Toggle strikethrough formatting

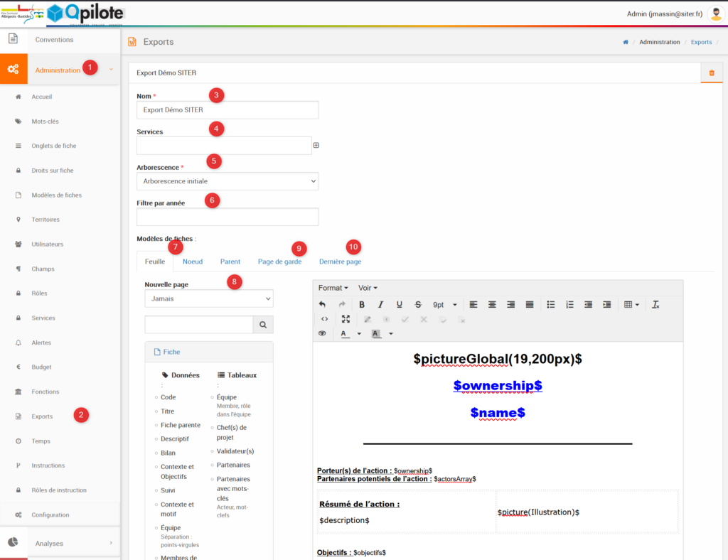[x=418, y=304]
